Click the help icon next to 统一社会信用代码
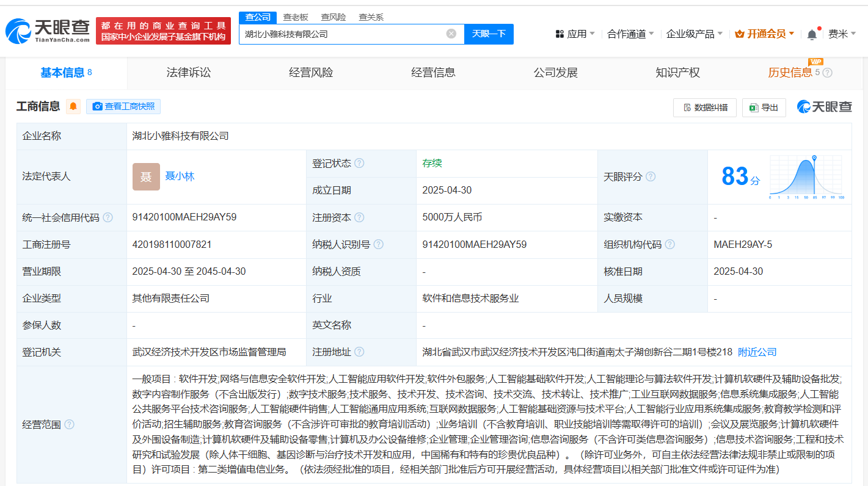 tap(108, 217)
